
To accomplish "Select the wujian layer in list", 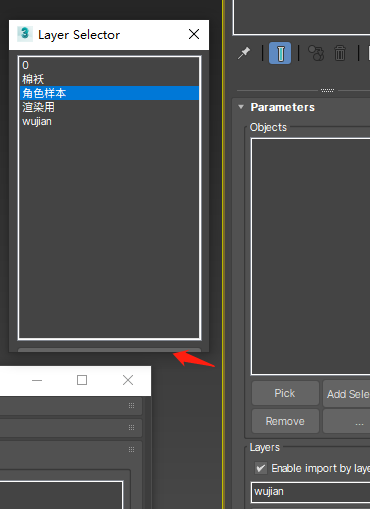I will click(x=109, y=121).
